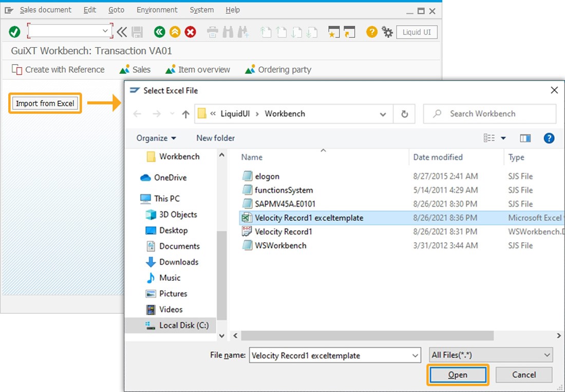The height and width of the screenshot is (392, 565).
Task: Click the Find Next binoculars icon
Action: (x=243, y=32)
